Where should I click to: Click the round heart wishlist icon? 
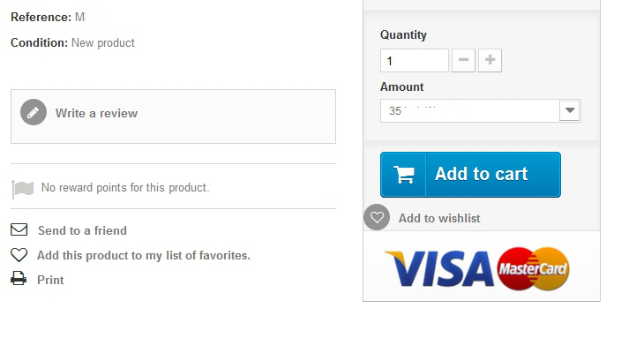tap(377, 217)
